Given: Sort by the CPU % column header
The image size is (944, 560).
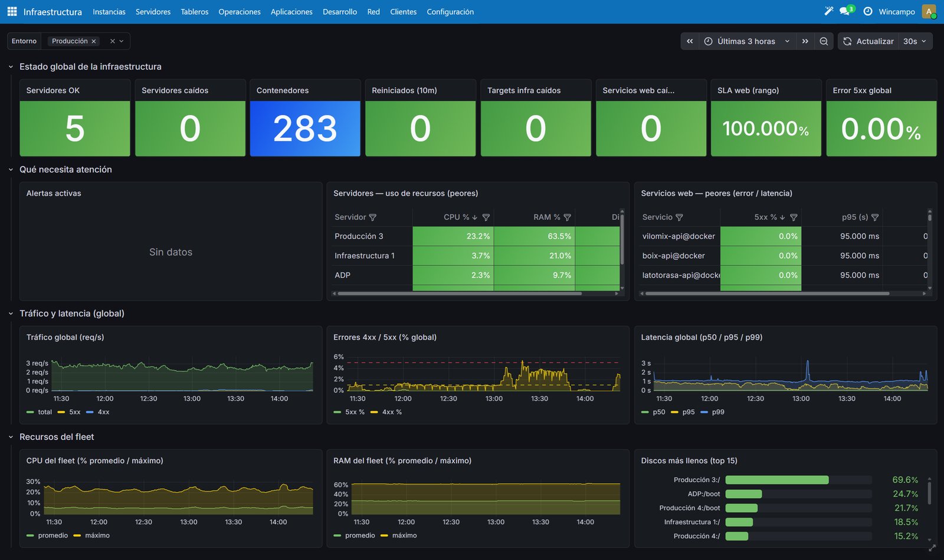Looking at the screenshot, I should click(457, 218).
